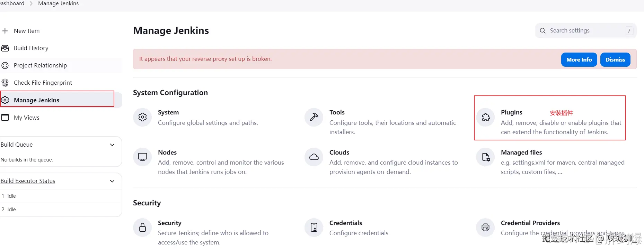Go to Build History
This screenshot has height=250, width=644.
31,48
